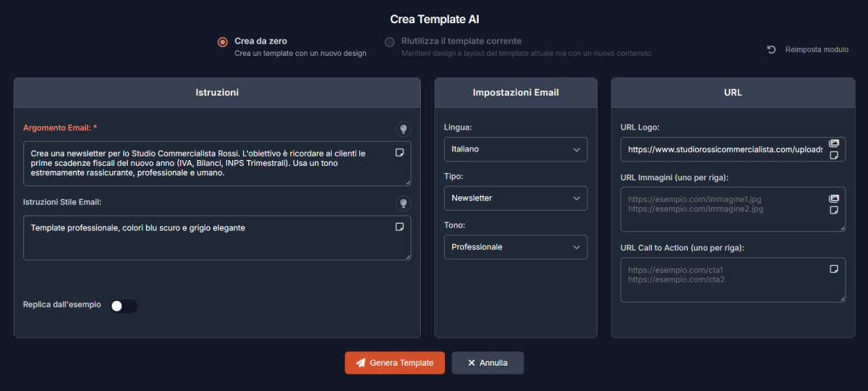Click note icon inside Istruzioni Stile textarea
The height and width of the screenshot is (391, 868).
pos(399,227)
